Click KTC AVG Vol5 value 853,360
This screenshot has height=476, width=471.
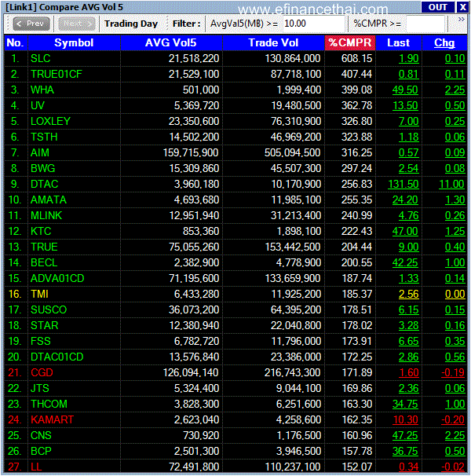201,231
